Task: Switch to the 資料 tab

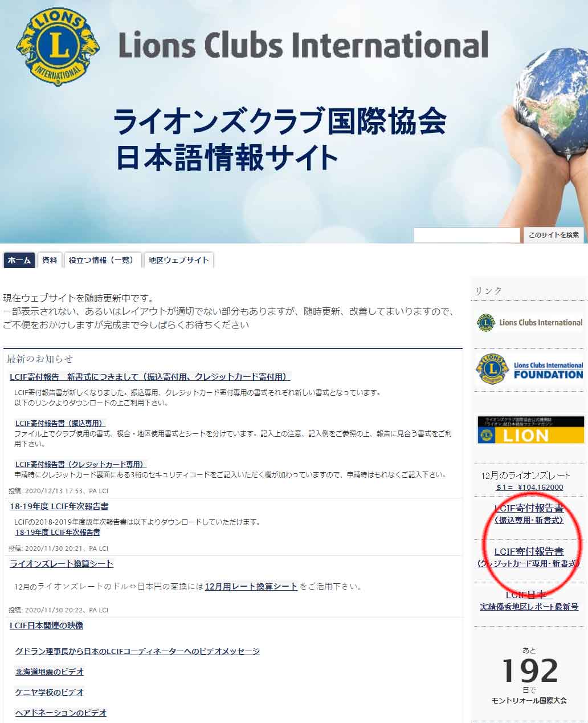Action: [48, 260]
